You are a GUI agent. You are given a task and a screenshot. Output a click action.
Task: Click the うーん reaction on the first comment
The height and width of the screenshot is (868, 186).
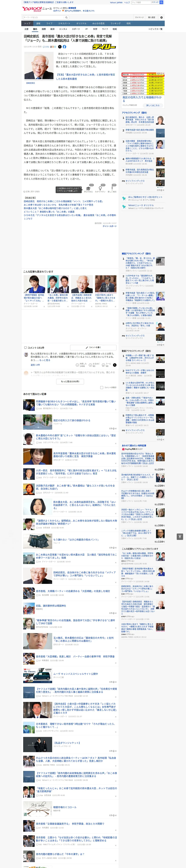(x=107, y=365)
